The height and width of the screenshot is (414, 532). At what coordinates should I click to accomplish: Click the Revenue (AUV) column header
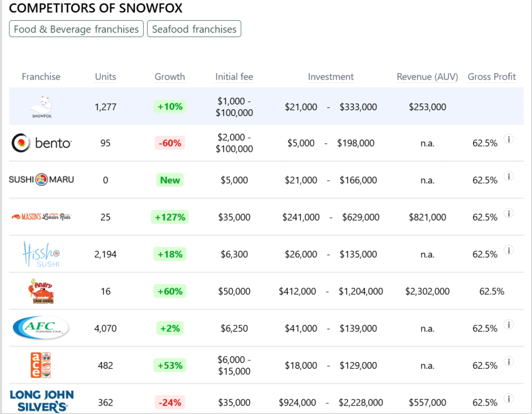click(428, 77)
